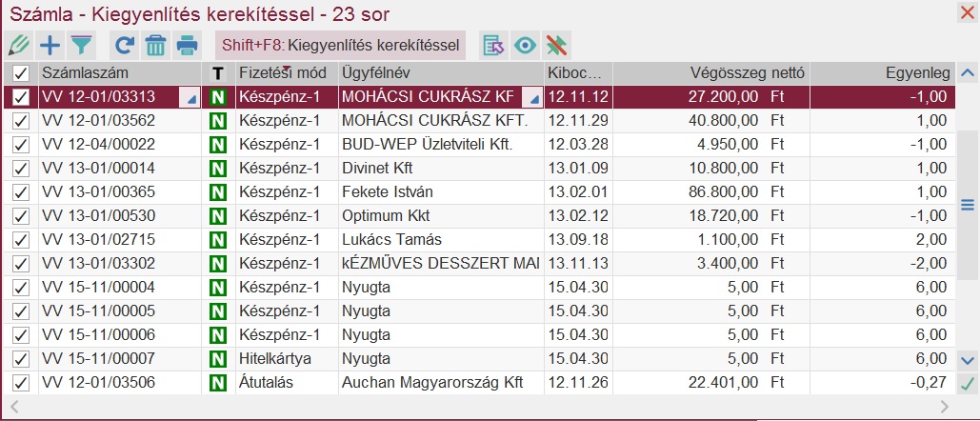This screenshot has width=980, height=421.
Task: Click the list selection icon beside eye
Action: (x=492, y=45)
